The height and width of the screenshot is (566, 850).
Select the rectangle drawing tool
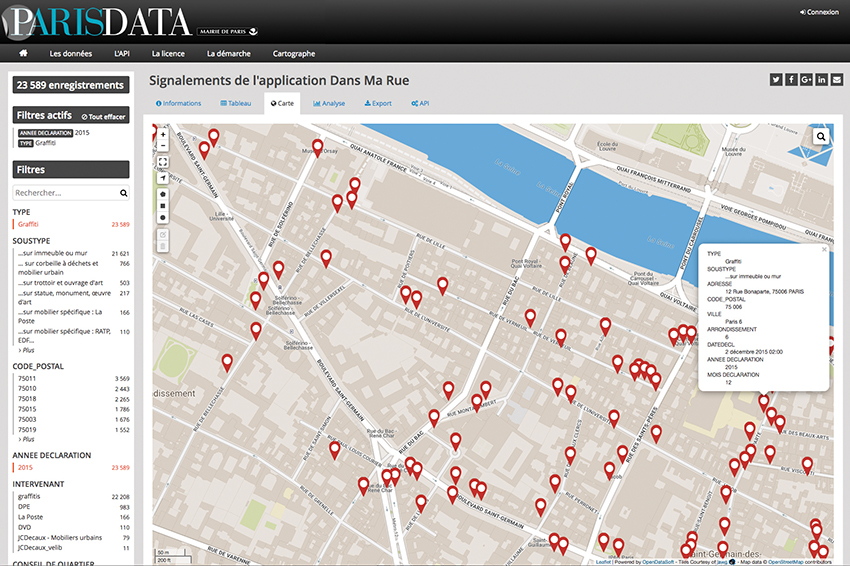pos(163,206)
